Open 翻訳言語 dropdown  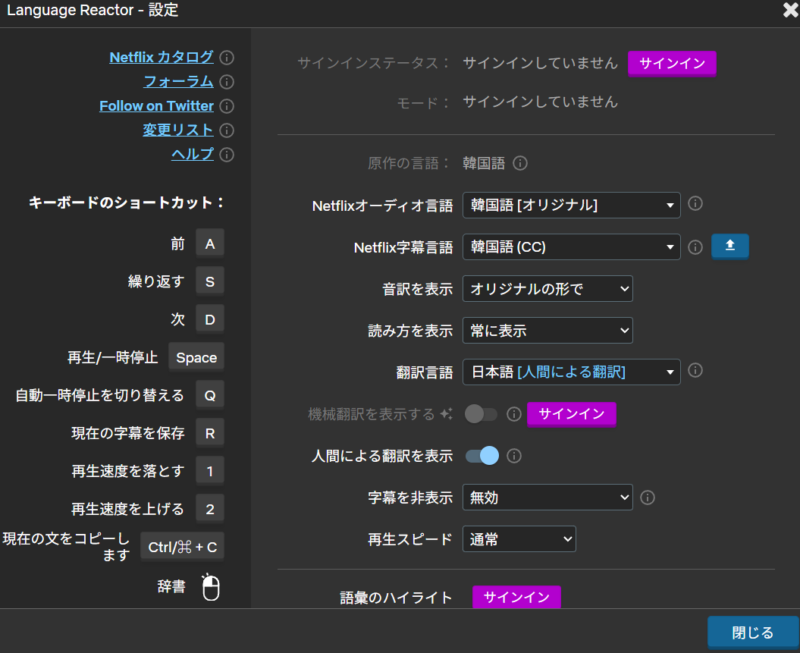pos(571,372)
